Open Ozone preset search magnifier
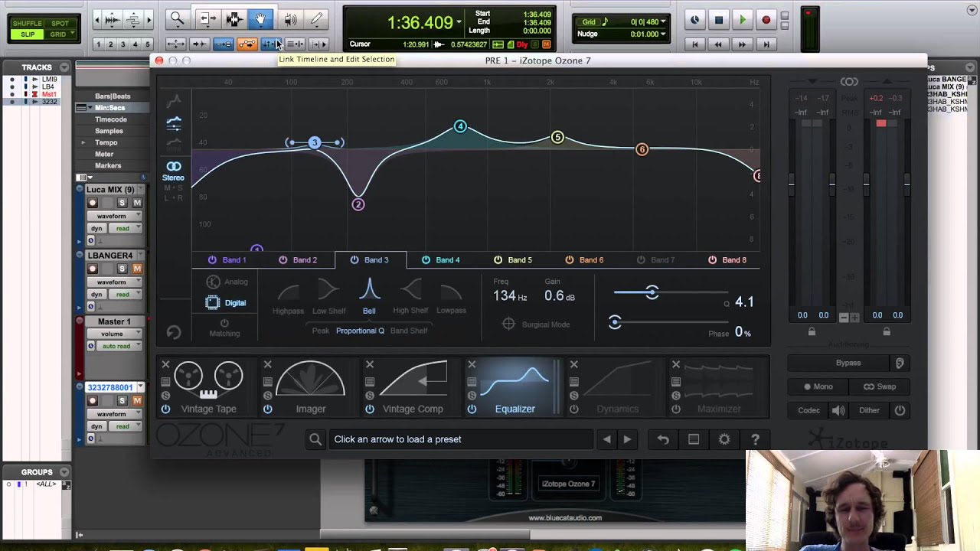The image size is (980, 551). pos(315,439)
